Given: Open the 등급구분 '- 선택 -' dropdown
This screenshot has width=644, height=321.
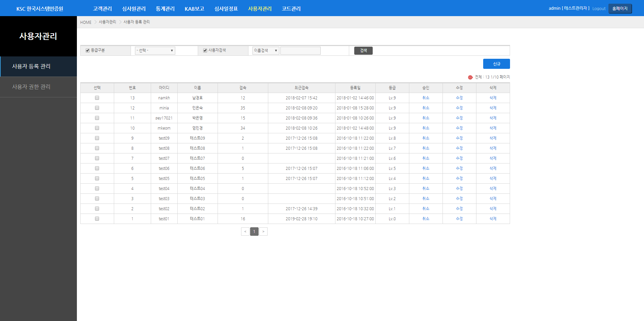Looking at the screenshot, I should (155, 50).
